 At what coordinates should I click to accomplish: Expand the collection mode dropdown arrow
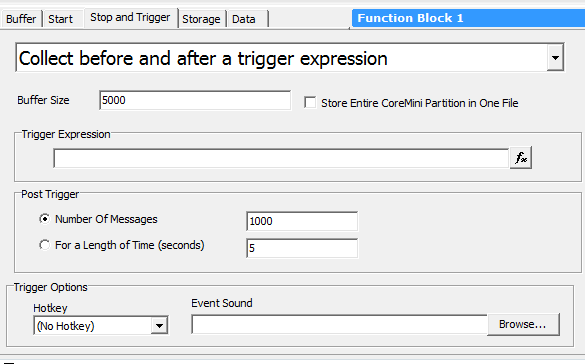pyautogui.click(x=555, y=58)
